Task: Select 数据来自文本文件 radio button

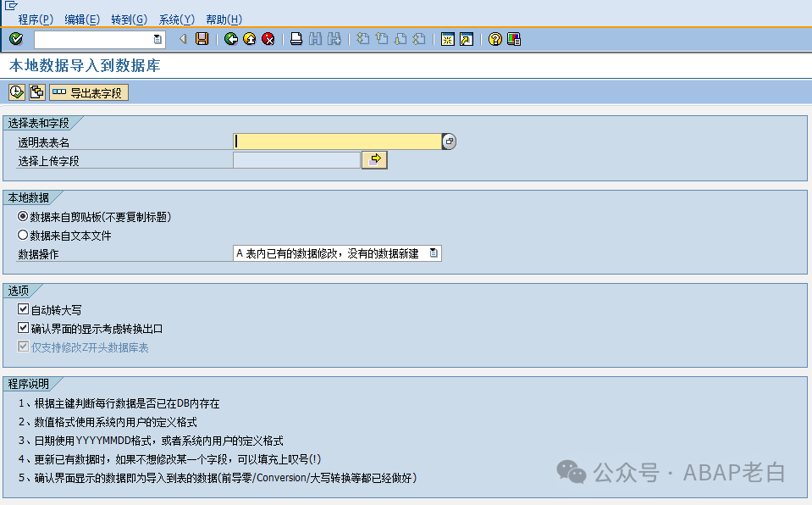Action: pyautogui.click(x=23, y=235)
